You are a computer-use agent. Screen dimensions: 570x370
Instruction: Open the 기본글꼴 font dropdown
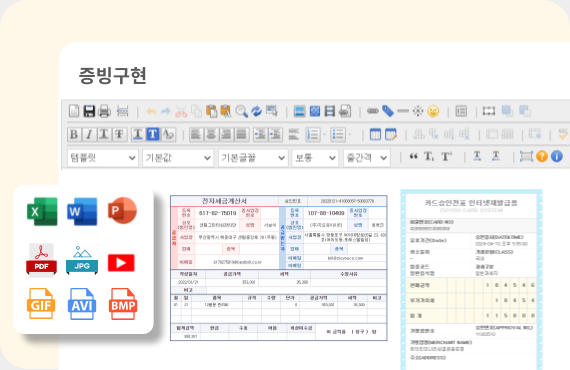(253, 158)
